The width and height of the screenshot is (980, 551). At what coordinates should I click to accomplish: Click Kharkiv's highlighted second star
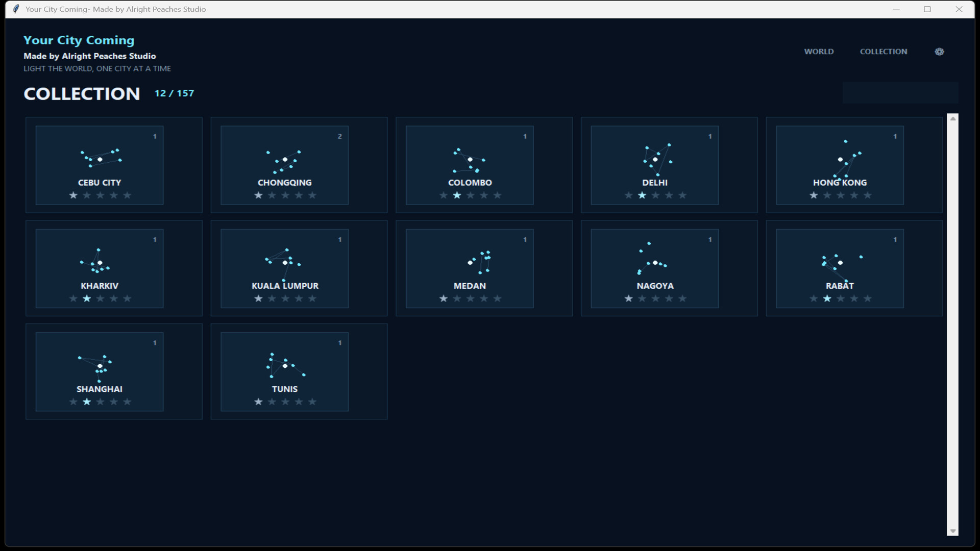click(x=87, y=298)
